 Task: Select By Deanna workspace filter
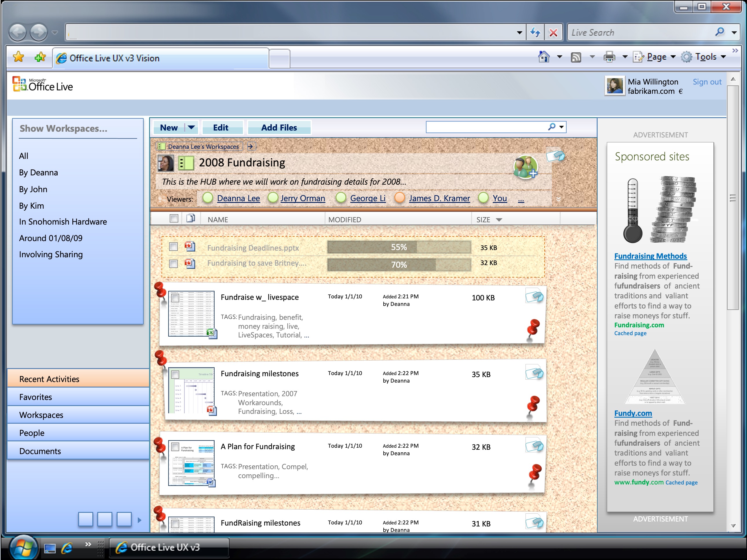(x=39, y=172)
